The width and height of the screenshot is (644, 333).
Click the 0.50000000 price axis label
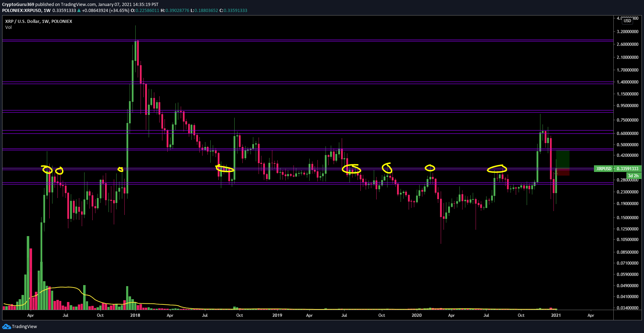[x=627, y=145]
